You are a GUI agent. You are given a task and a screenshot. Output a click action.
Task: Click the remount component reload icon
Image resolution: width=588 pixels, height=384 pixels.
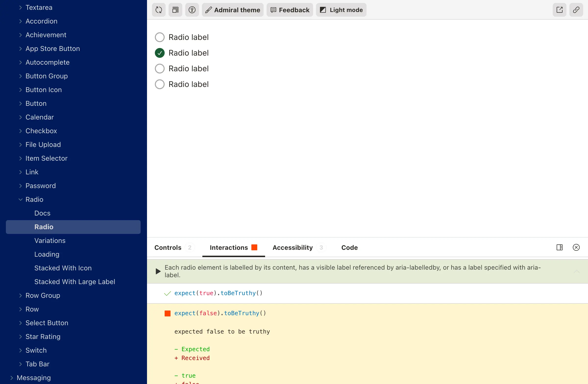pos(159,10)
